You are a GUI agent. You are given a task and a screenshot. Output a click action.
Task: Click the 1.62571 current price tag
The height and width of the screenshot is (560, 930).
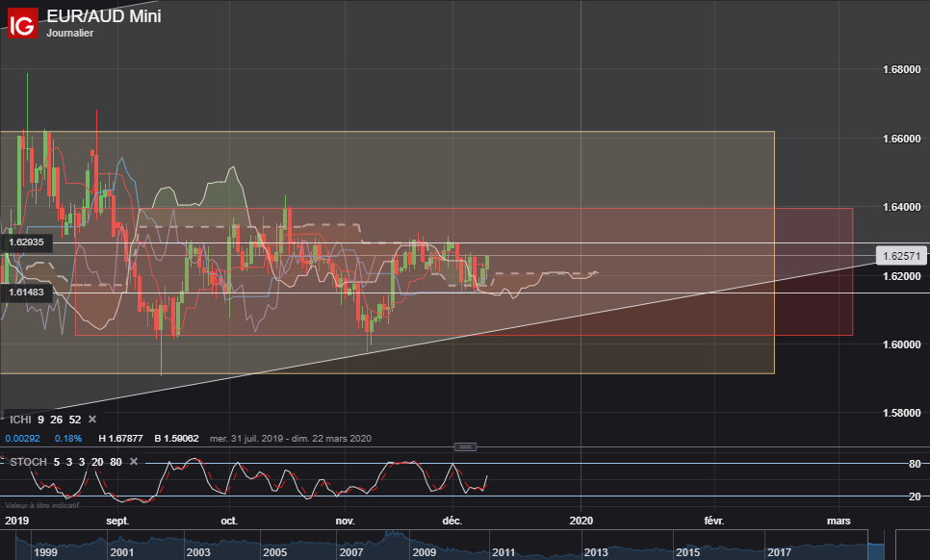click(x=902, y=256)
